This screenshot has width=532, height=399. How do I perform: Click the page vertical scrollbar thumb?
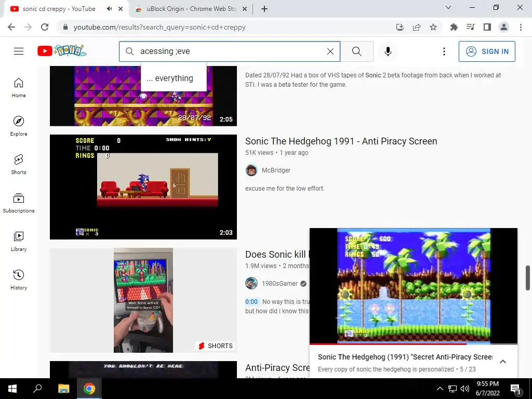pos(528,278)
